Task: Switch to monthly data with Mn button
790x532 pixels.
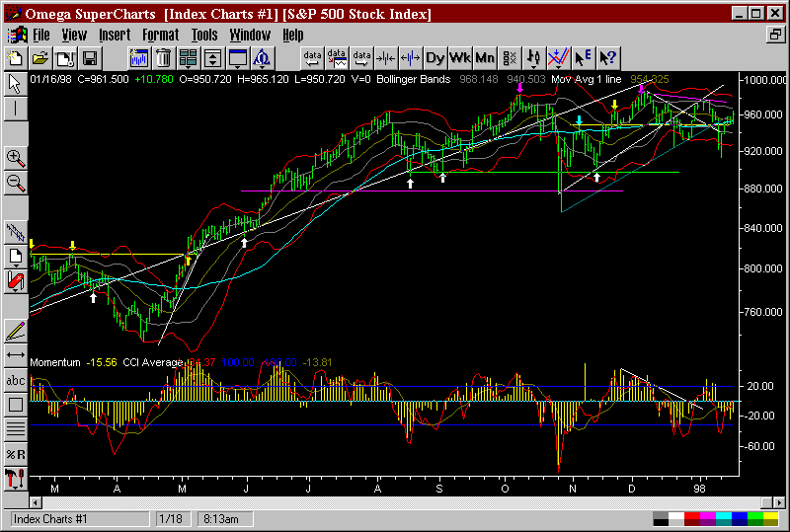Action: pyautogui.click(x=485, y=58)
